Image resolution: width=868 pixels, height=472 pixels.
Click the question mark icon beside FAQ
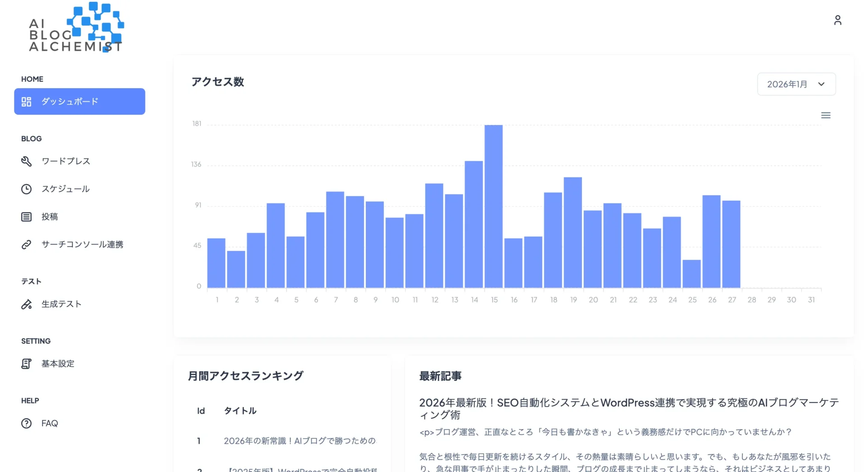[26, 423]
